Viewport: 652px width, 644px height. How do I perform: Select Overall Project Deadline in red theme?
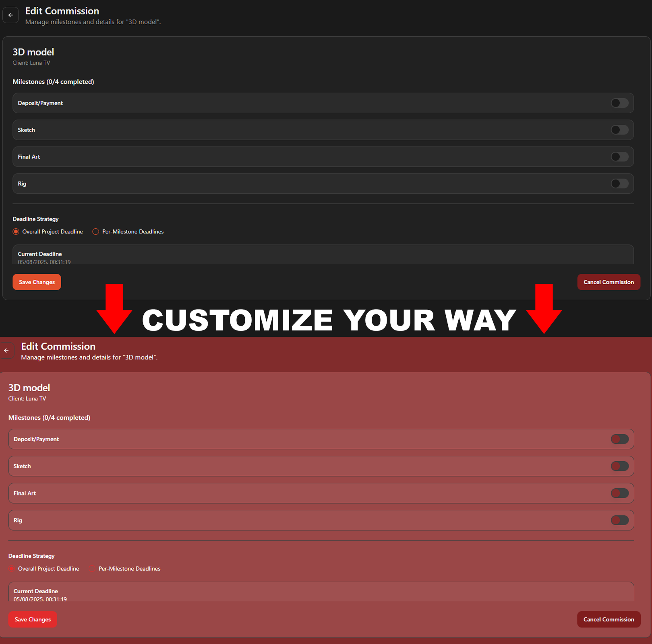click(x=12, y=569)
